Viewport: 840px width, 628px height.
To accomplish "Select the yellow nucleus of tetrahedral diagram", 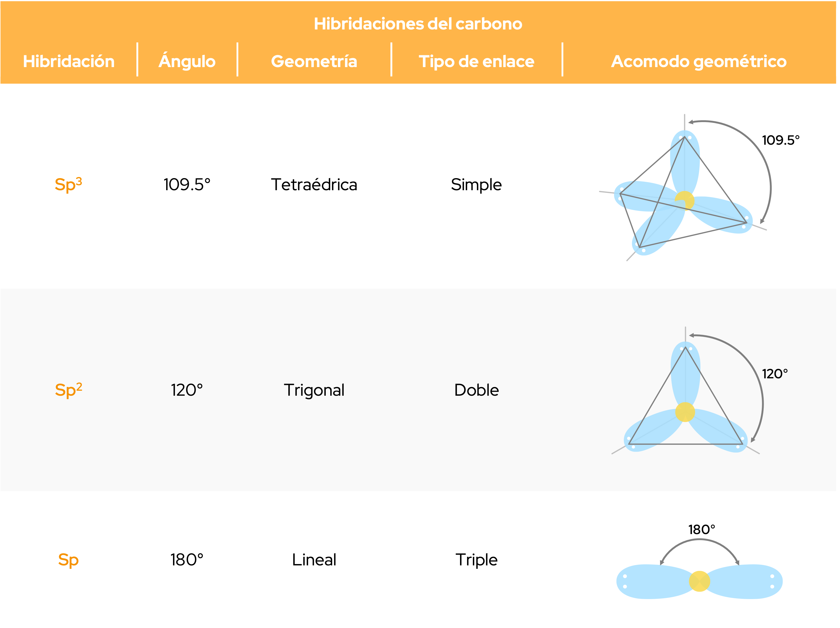I will (684, 201).
